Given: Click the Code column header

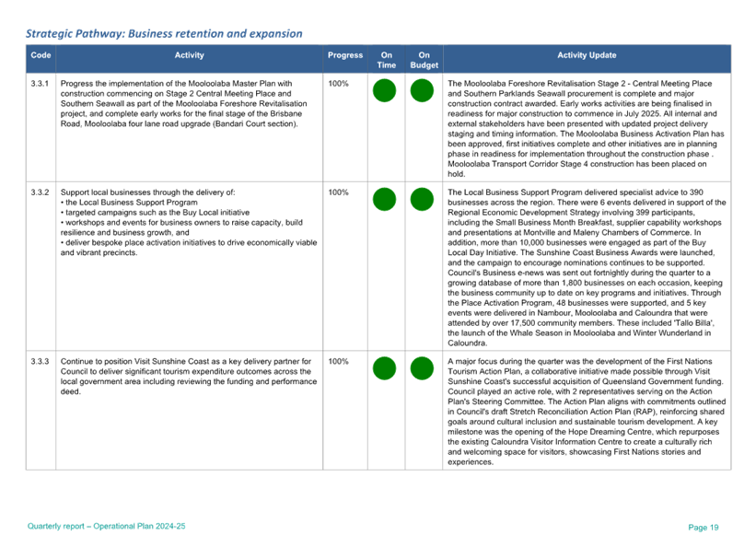Looking at the screenshot, I should [x=41, y=56].
